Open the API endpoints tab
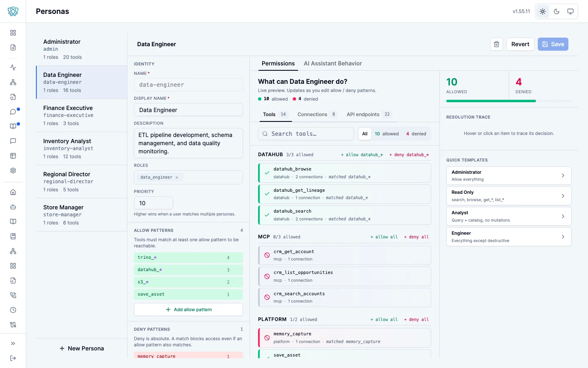 click(369, 114)
